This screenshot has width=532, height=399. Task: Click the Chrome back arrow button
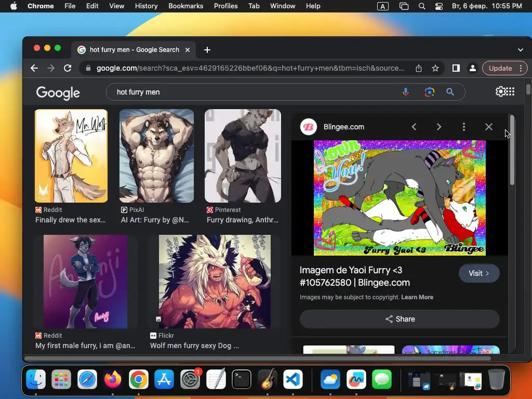pos(34,68)
